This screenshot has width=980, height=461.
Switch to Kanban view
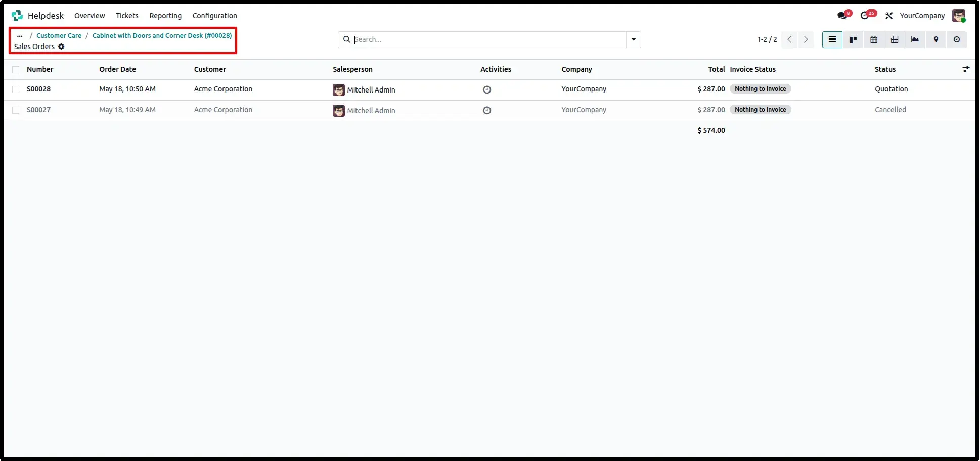(853, 39)
